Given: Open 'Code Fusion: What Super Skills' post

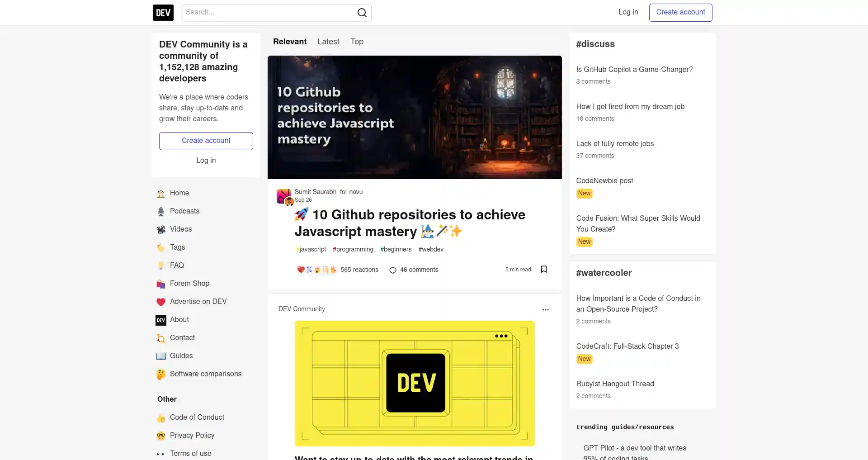Looking at the screenshot, I should tap(638, 224).
